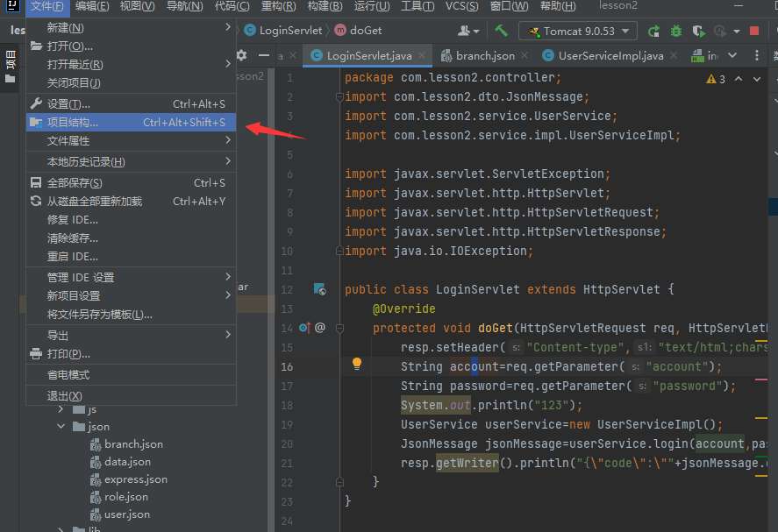Close the LoginServlet.java tab
This screenshot has width=778, height=532.
[x=422, y=55]
